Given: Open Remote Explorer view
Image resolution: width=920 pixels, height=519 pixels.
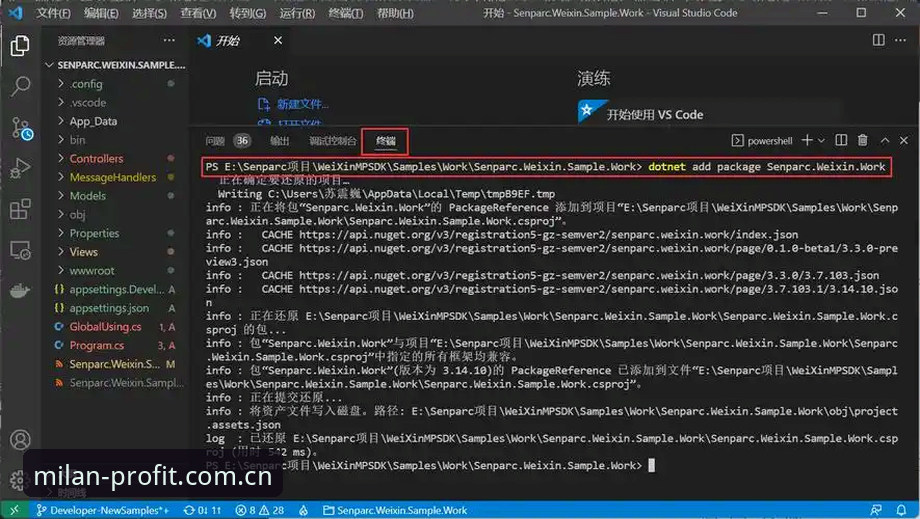Looking at the screenshot, I should coord(20,250).
